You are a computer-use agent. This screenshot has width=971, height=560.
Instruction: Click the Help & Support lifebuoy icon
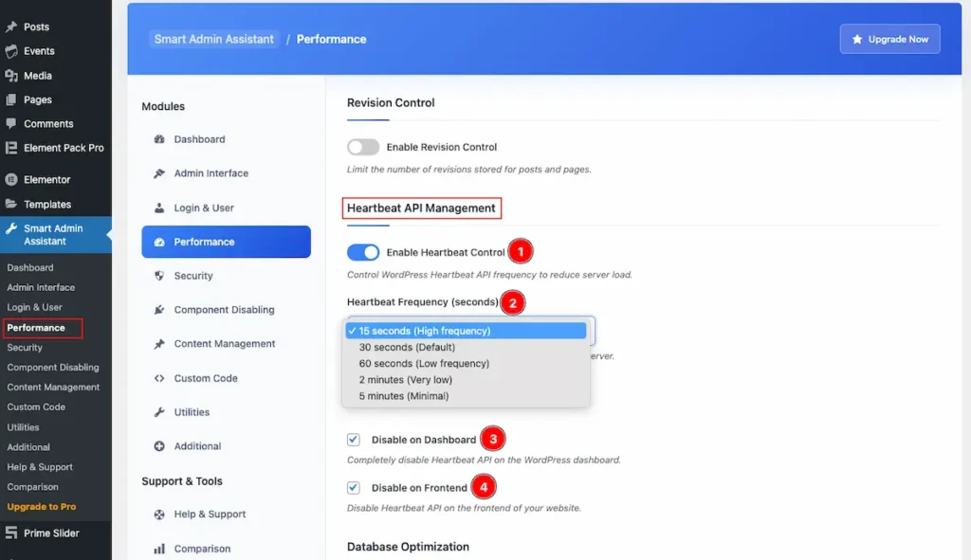tap(159, 515)
